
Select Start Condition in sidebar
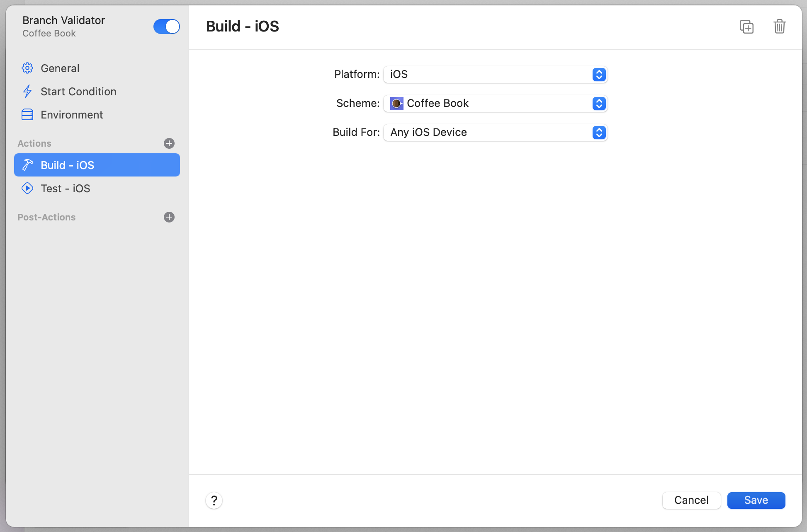(78, 92)
